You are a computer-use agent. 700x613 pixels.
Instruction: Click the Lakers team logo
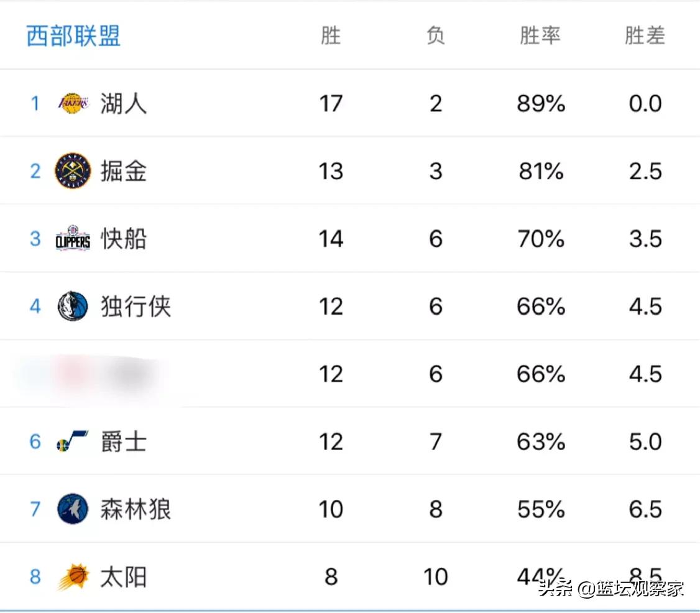point(73,103)
